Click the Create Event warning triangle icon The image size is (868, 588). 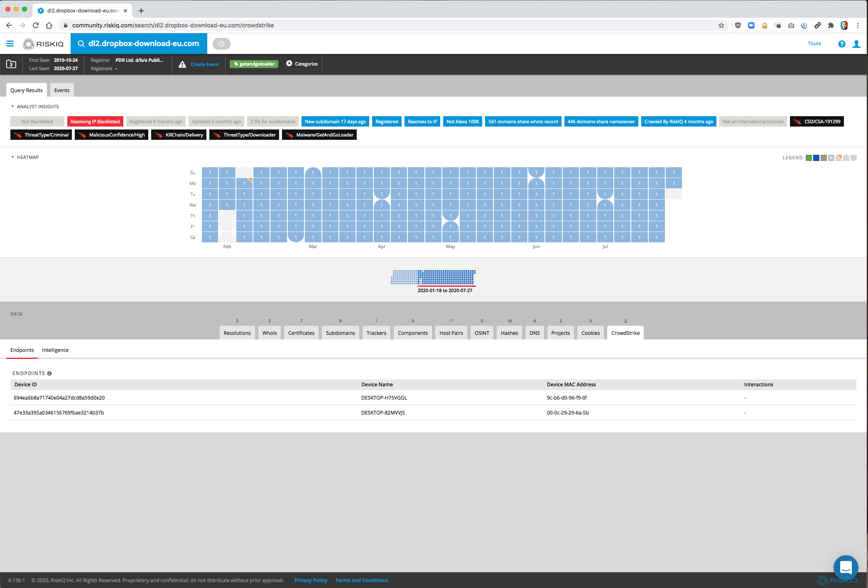click(x=182, y=64)
